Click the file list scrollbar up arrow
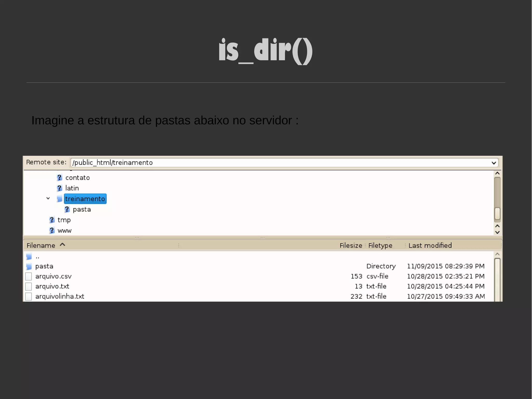The height and width of the screenshot is (399, 532). [x=497, y=254]
